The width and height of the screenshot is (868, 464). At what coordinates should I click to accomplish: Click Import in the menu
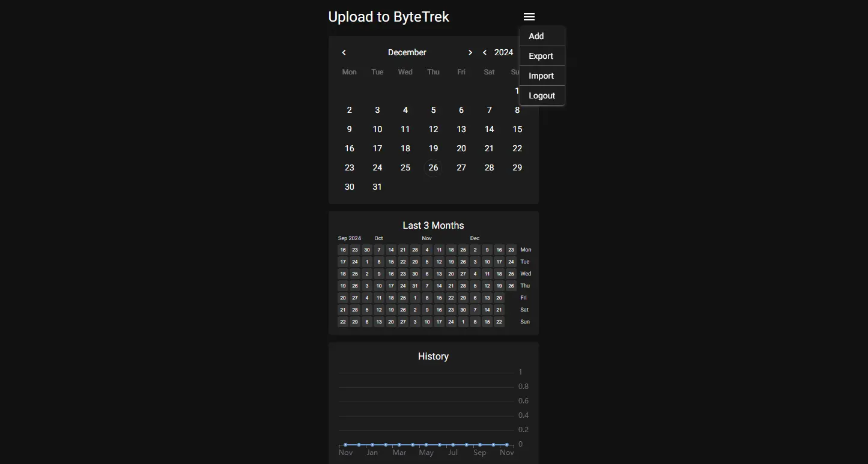tap(541, 76)
